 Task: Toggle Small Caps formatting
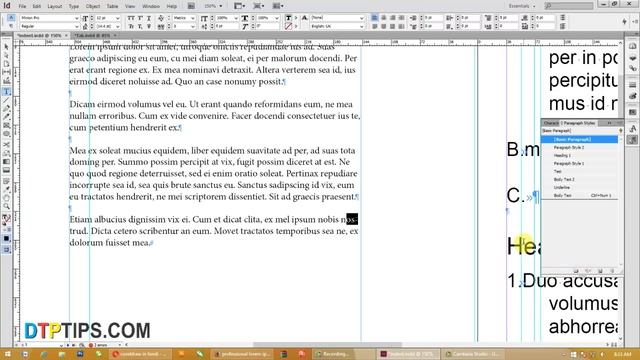[x=131, y=27]
